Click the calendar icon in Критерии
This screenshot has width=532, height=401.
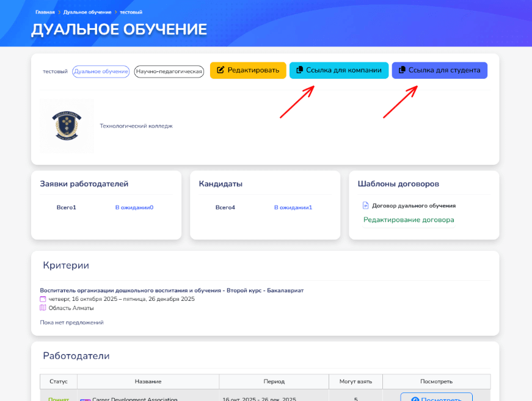(x=43, y=299)
